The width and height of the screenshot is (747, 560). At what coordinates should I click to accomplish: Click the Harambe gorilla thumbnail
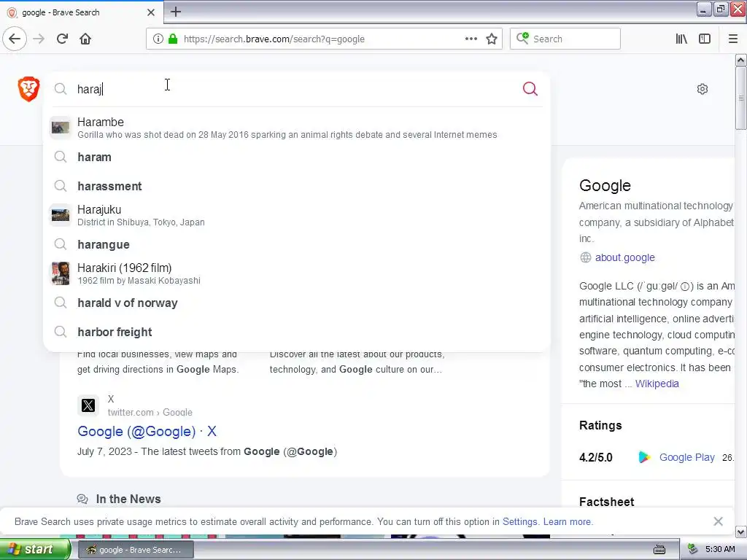coord(61,128)
